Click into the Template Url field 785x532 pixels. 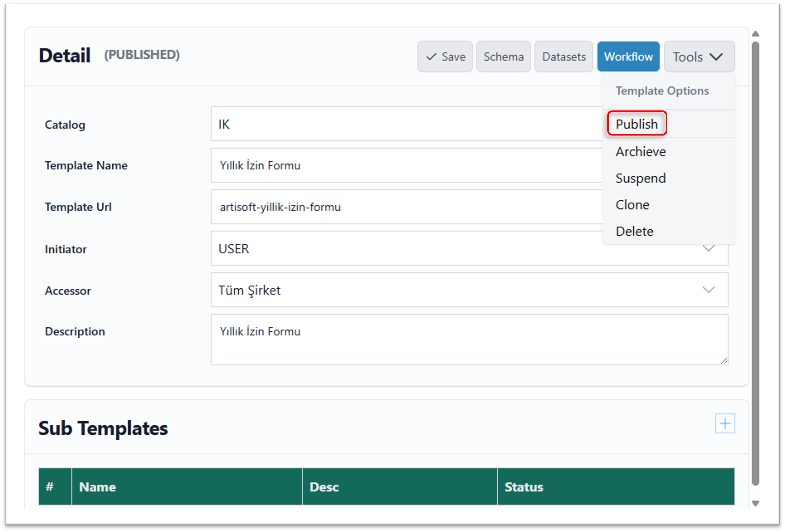[405, 207]
